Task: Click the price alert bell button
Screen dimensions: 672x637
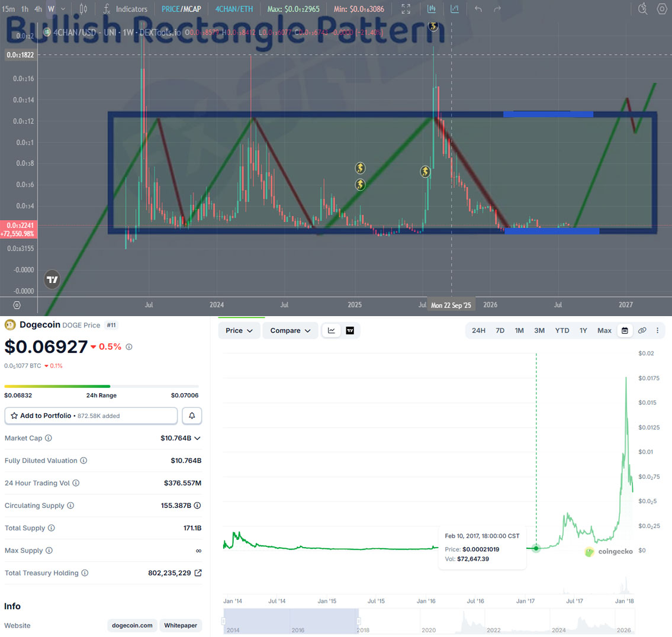Action: click(192, 416)
